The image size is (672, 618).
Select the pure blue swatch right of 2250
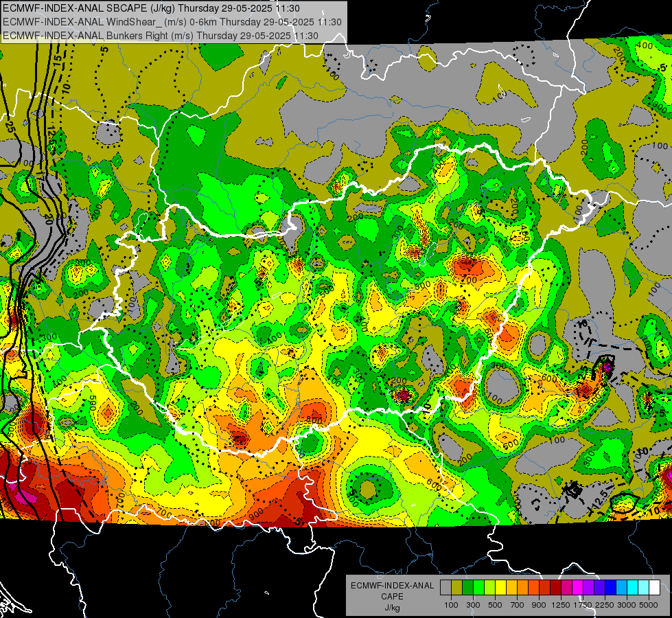coord(611,588)
